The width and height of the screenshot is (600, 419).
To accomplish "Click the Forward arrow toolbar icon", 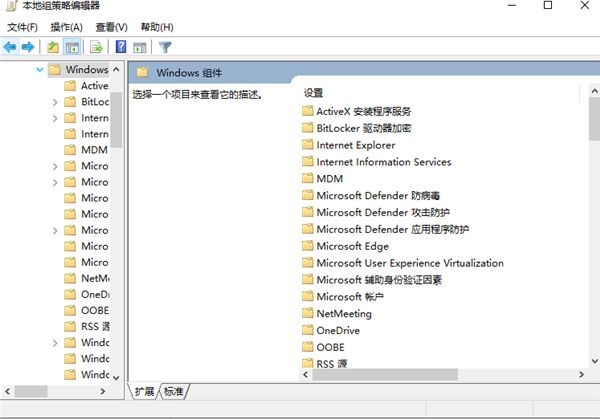I will pyautogui.click(x=28, y=47).
